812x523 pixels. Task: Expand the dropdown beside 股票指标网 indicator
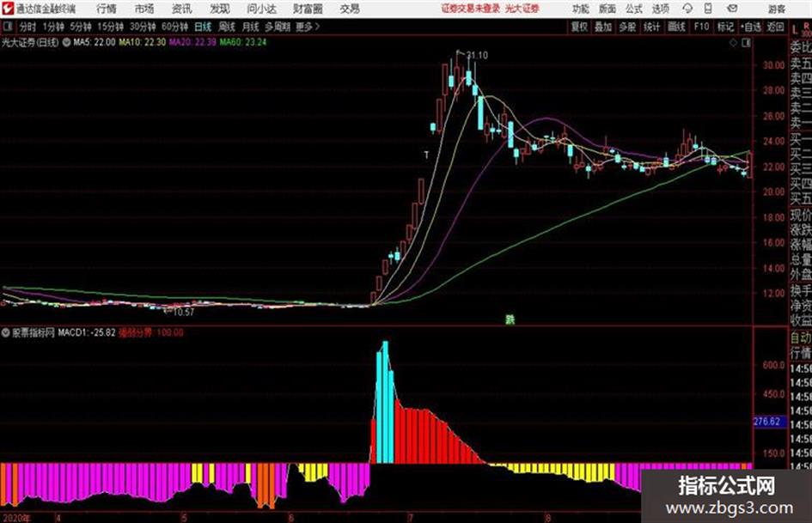click(6, 333)
